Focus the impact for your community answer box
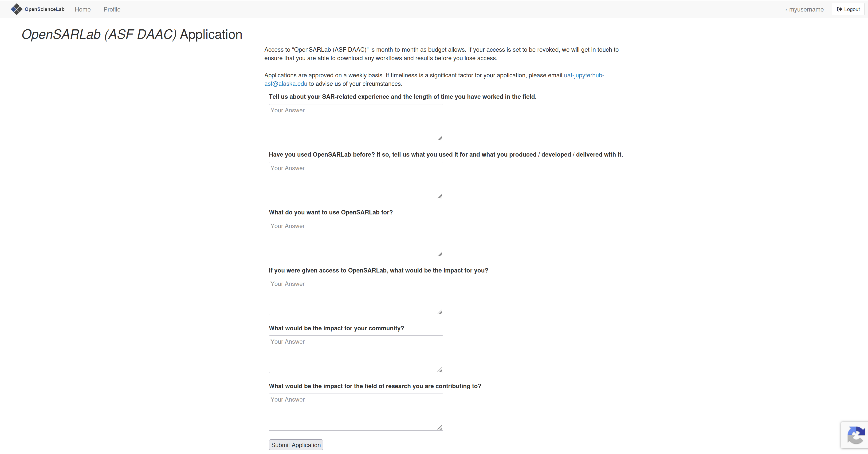This screenshot has width=868, height=454. pos(356,354)
